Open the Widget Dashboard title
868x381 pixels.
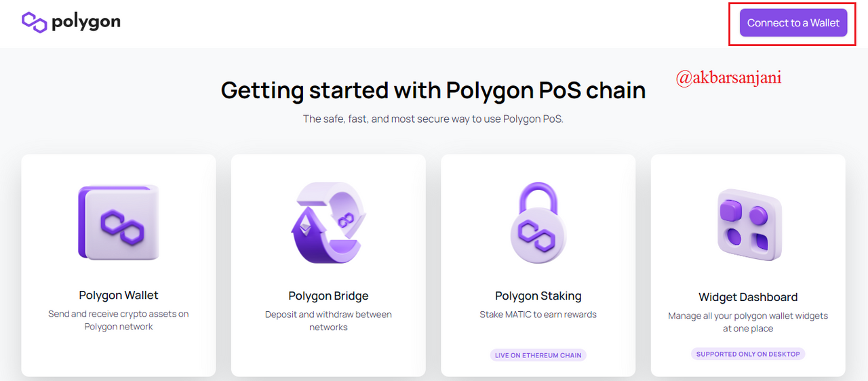(x=748, y=297)
